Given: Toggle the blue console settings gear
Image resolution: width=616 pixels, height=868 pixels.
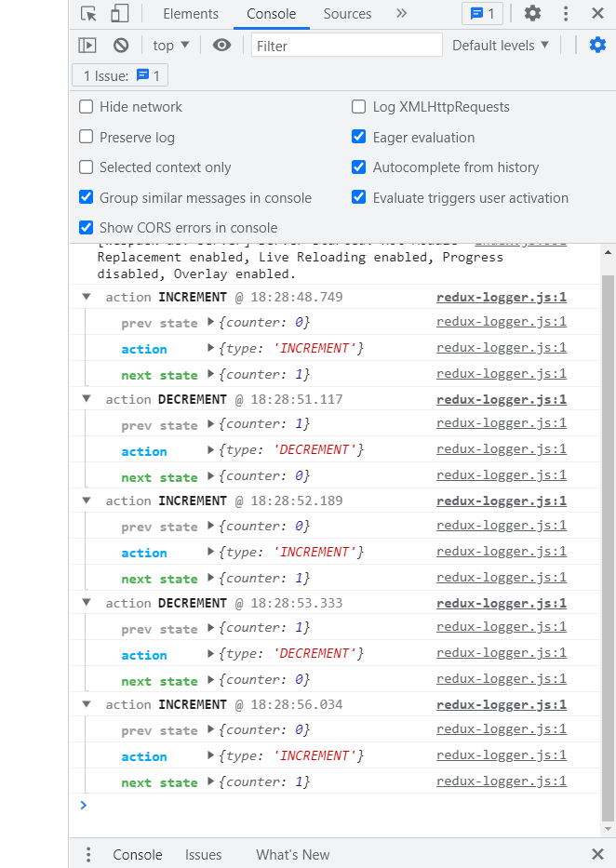Looking at the screenshot, I should [x=597, y=45].
